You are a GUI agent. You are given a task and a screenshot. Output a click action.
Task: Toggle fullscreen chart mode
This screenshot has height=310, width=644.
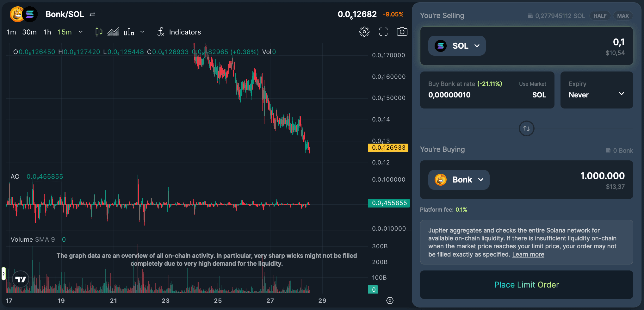[383, 32]
